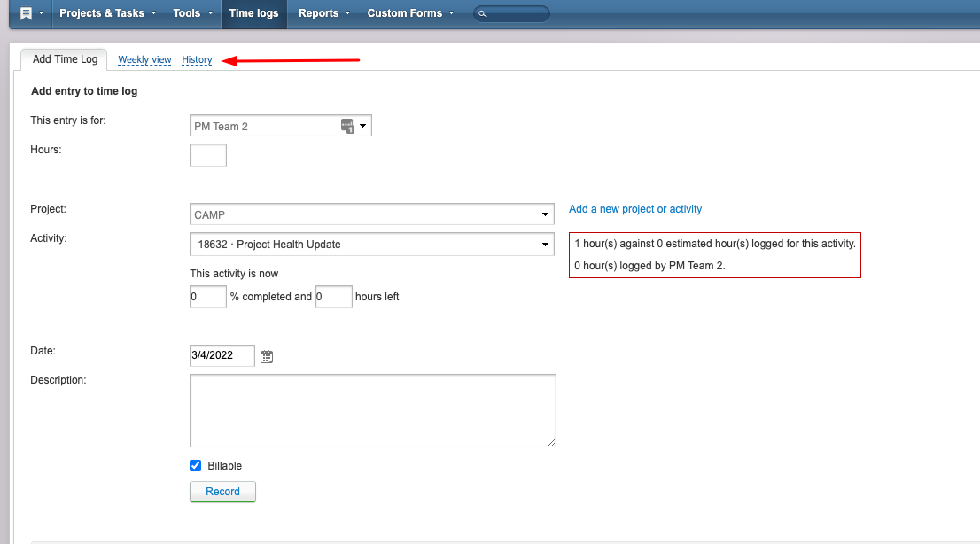
Task: Open the date picker calendar icon
Action: click(x=267, y=356)
